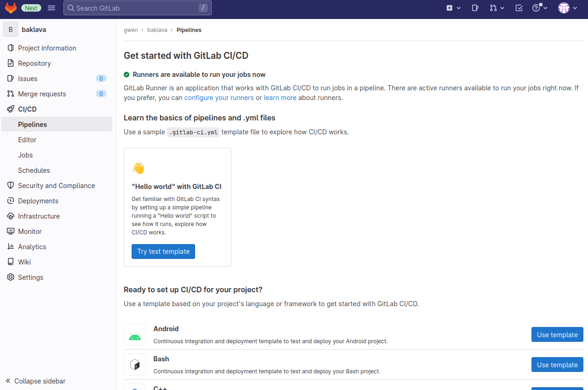Open the Help dropdown menu

[x=540, y=8]
